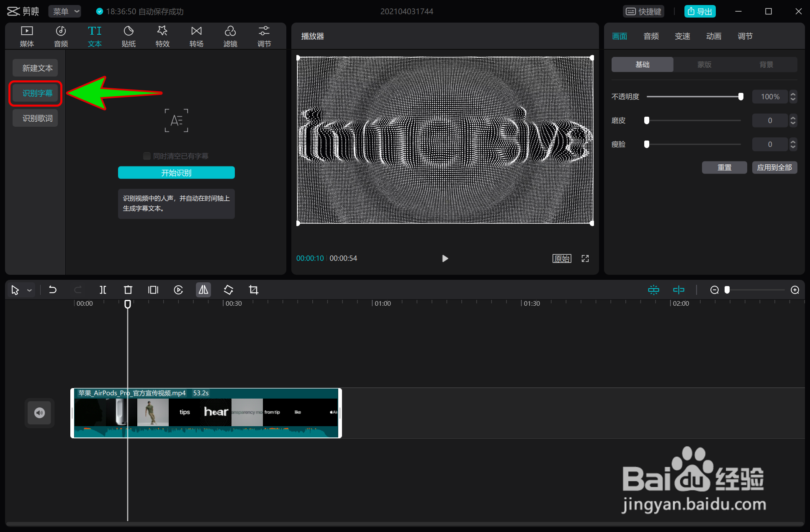Click the 原始 aspect ratio button
810x532 pixels.
point(562,258)
